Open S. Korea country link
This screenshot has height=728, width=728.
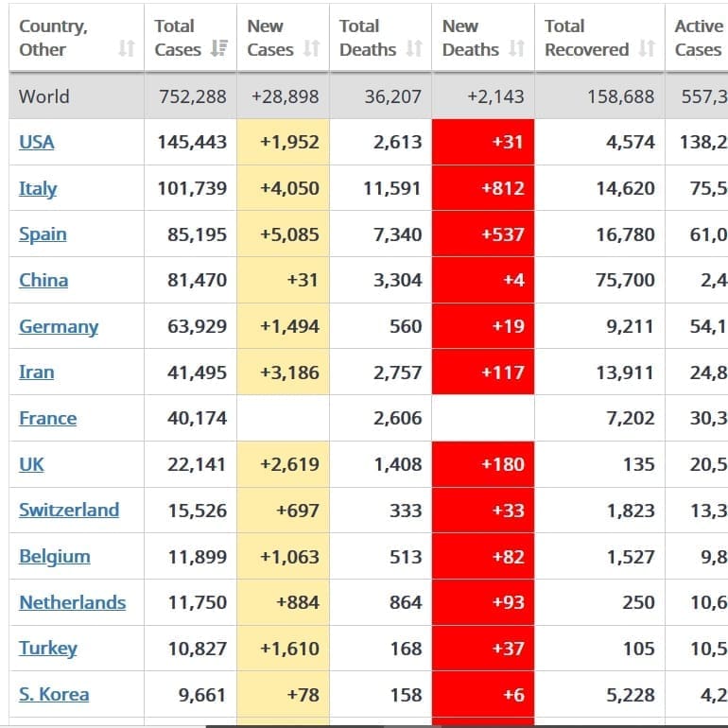[54, 694]
